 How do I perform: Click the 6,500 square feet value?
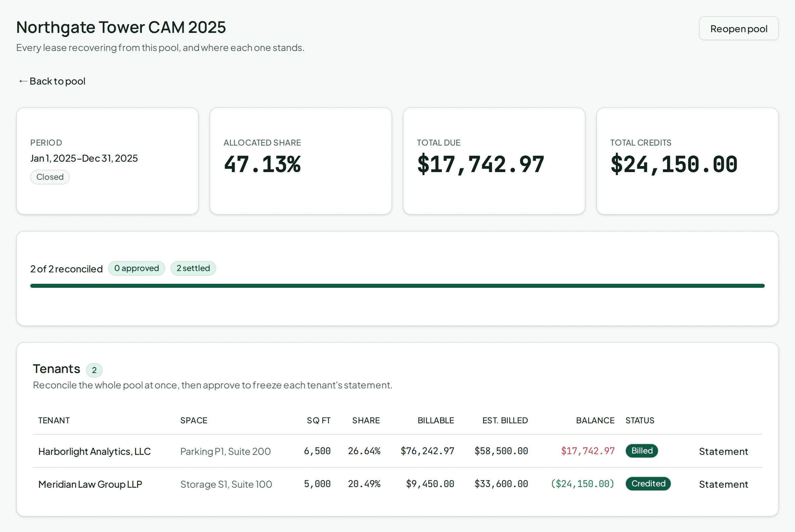click(317, 451)
